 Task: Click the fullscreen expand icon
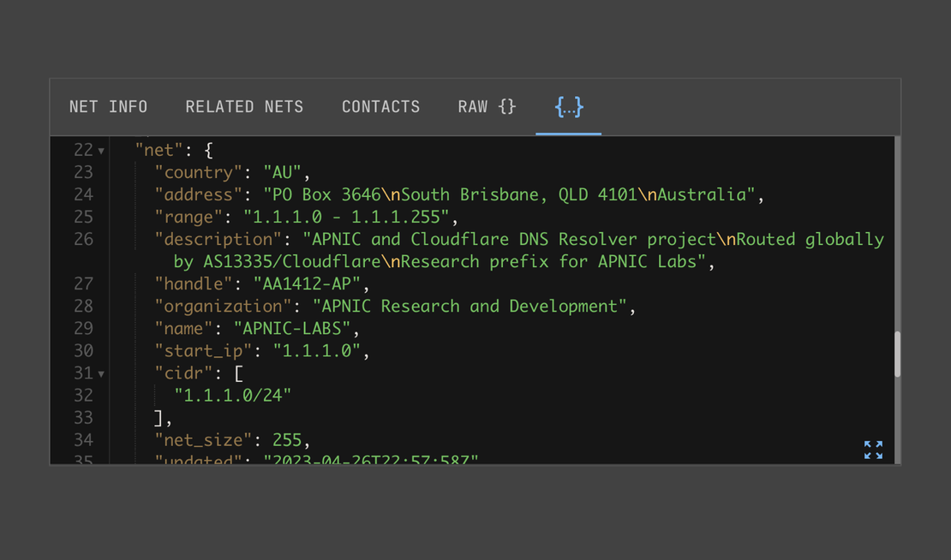[x=873, y=450]
